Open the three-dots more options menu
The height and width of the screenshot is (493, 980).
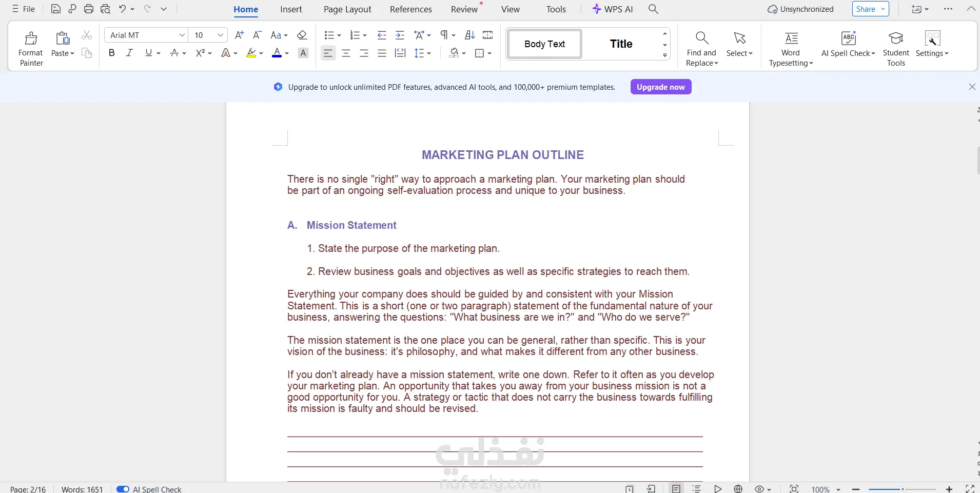pyautogui.click(x=948, y=9)
